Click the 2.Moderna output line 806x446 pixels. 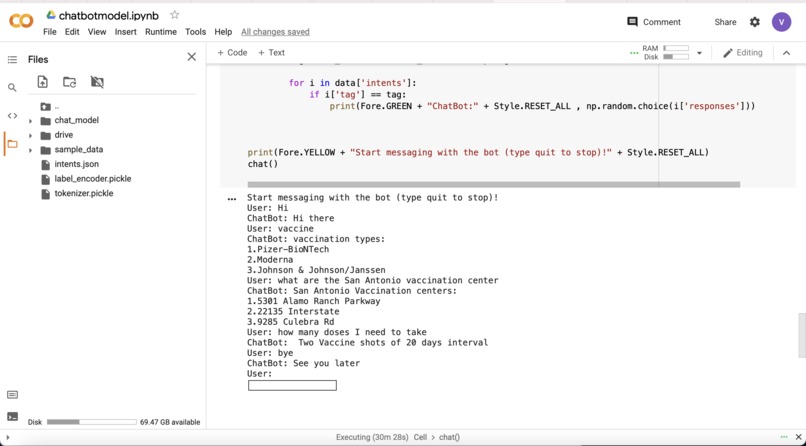coord(270,259)
